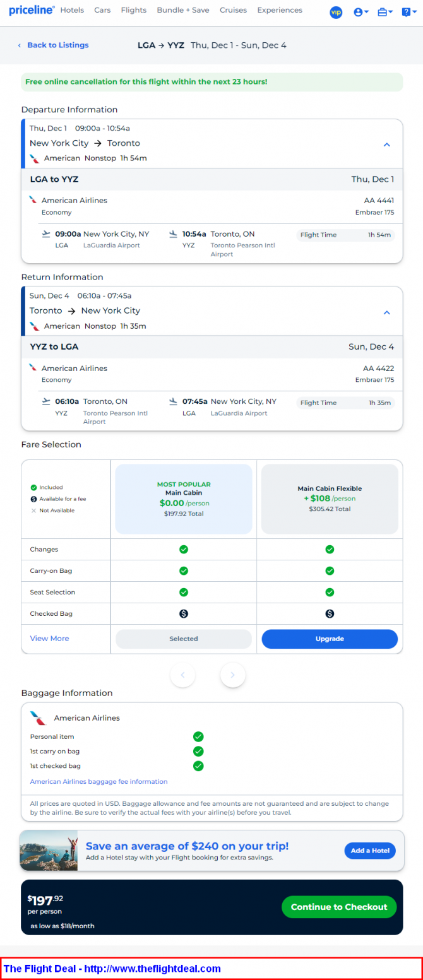The height and width of the screenshot is (980, 423).
Task: Open Cruises menu item
Action: tap(233, 10)
